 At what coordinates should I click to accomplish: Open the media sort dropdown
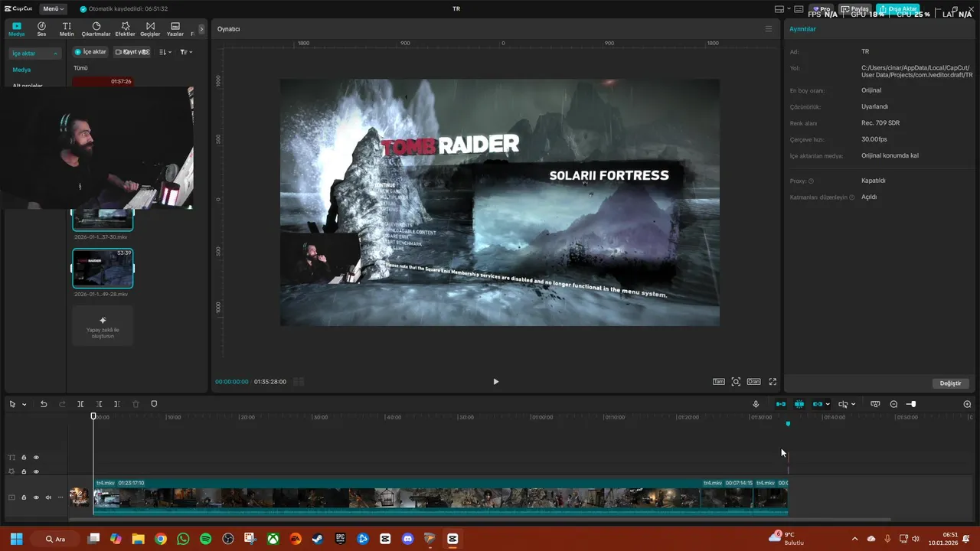165,52
